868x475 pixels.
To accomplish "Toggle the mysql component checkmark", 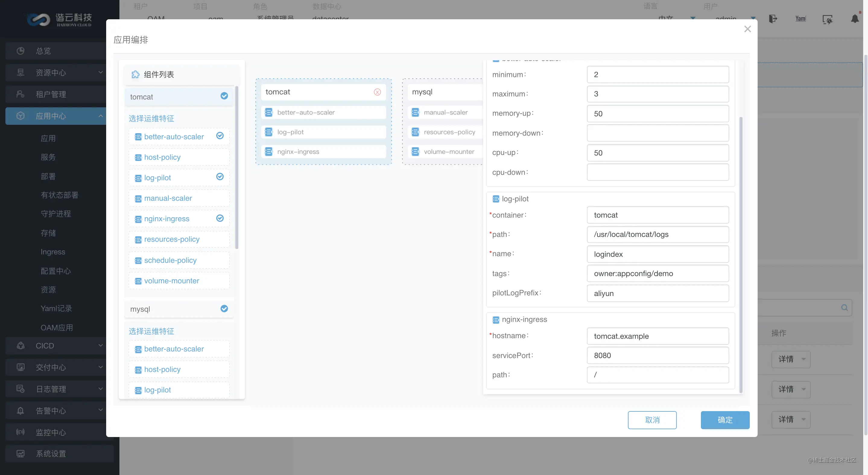I will pos(224,309).
